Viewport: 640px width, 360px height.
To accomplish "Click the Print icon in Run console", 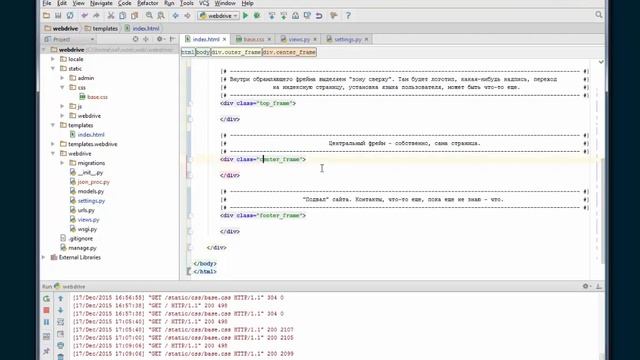I will point(60,346).
